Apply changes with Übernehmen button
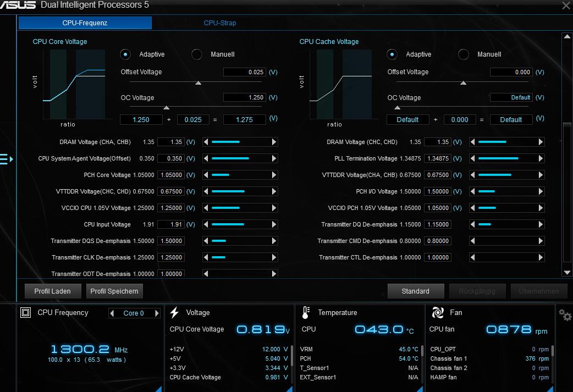The image size is (573, 392). 539,291
